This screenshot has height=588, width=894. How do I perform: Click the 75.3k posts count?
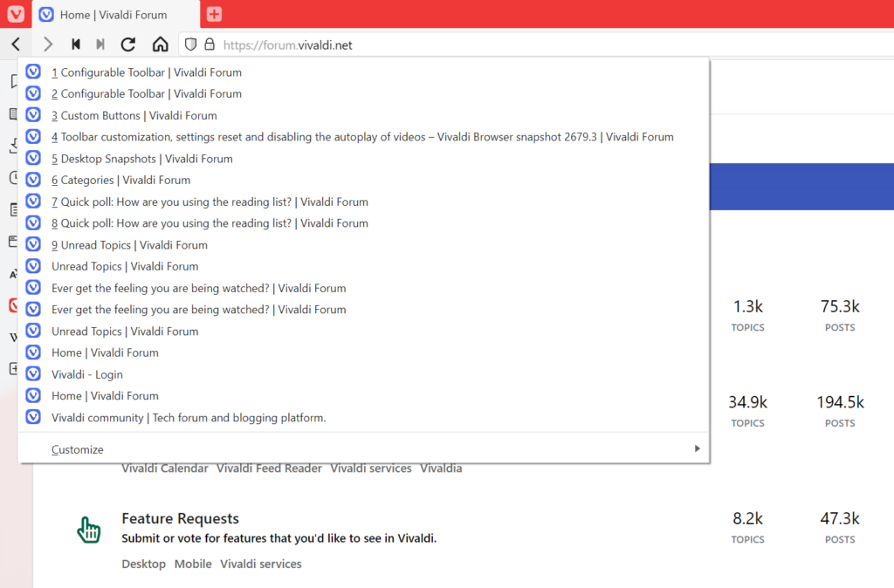click(840, 306)
